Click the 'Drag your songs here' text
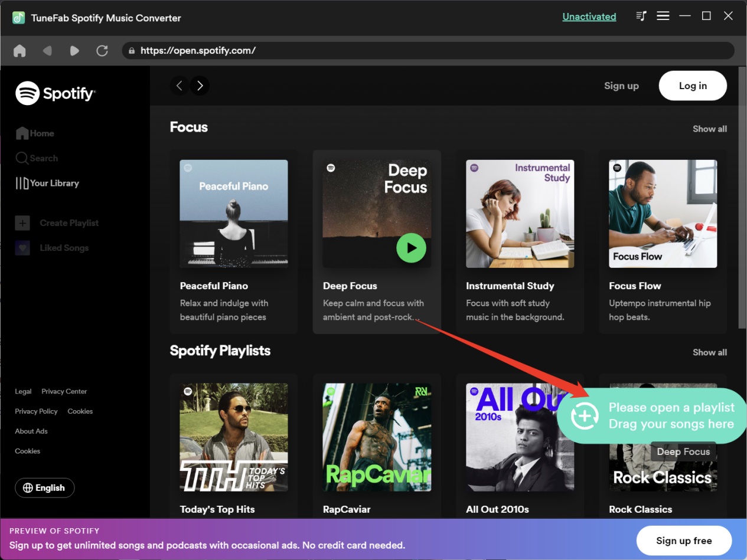The height and width of the screenshot is (560, 747). (x=671, y=424)
